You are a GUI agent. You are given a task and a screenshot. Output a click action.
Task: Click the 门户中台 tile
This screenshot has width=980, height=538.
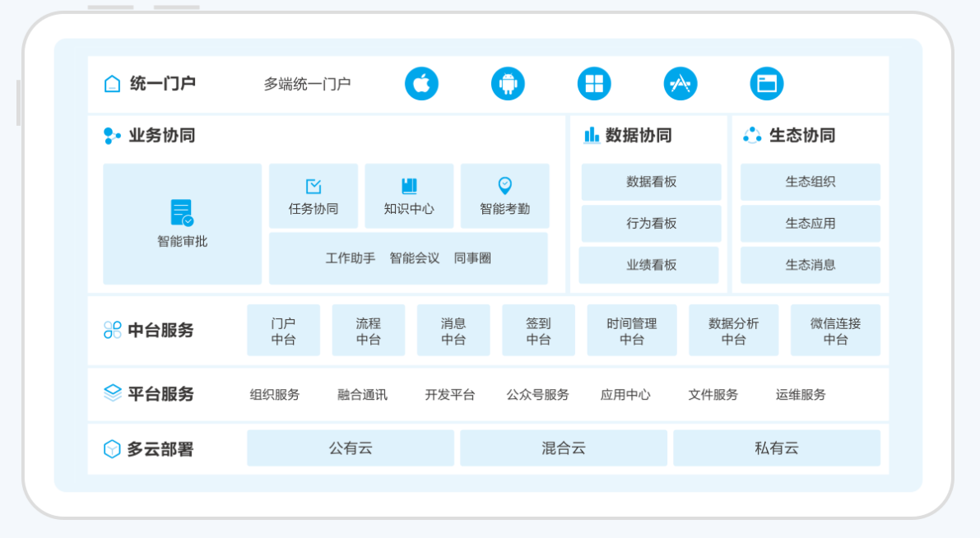coord(283,331)
